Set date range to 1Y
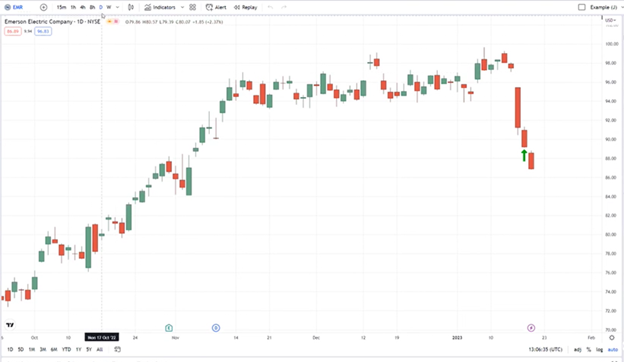The width and height of the screenshot is (624, 362). (x=78, y=349)
